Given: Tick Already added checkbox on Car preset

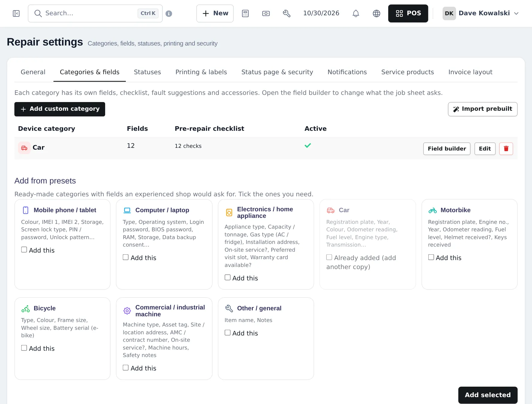Looking at the screenshot, I should click(329, 257).
